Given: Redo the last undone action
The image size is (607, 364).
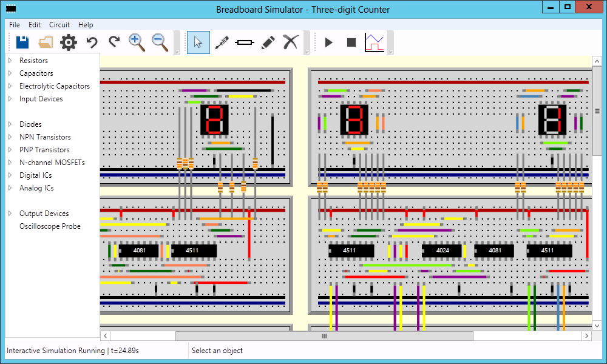Looking at the screenshot, I should (x=114, y=42).
